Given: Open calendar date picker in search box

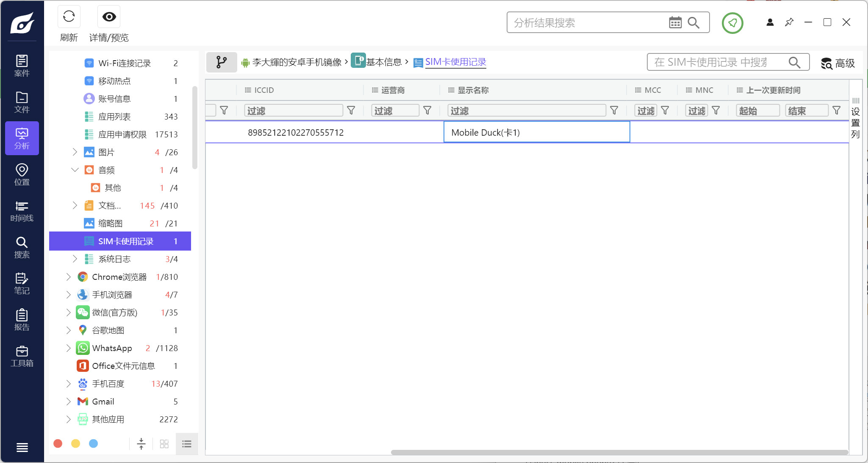Looking at the screenshot, I should [675, 22].
